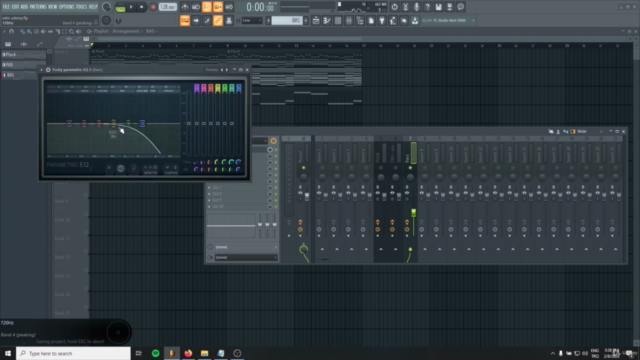Toggle wait for input before playing
Image resolution: width=640 pixels, height=360 pixels.
(196, 7)
